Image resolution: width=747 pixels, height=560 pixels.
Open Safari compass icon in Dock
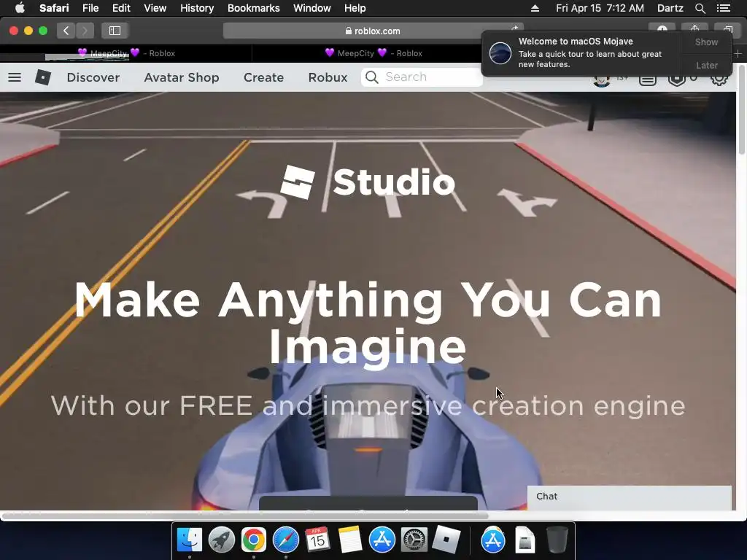click(286, 540)
